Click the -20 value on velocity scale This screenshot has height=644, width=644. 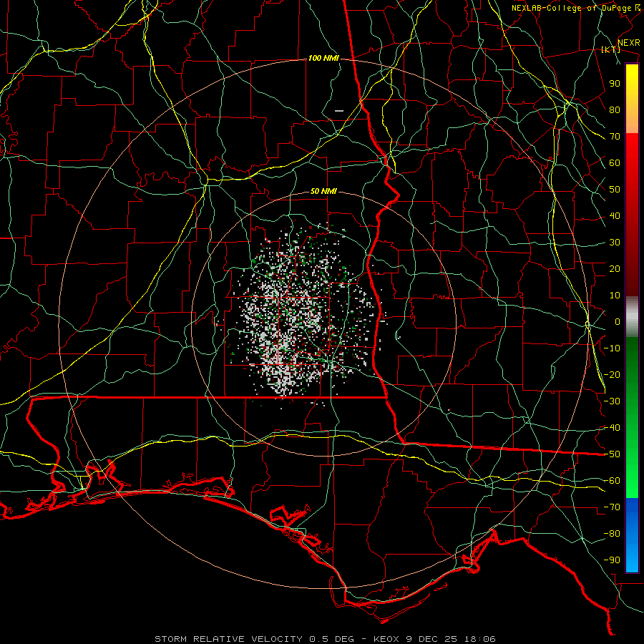coord(612,375)
